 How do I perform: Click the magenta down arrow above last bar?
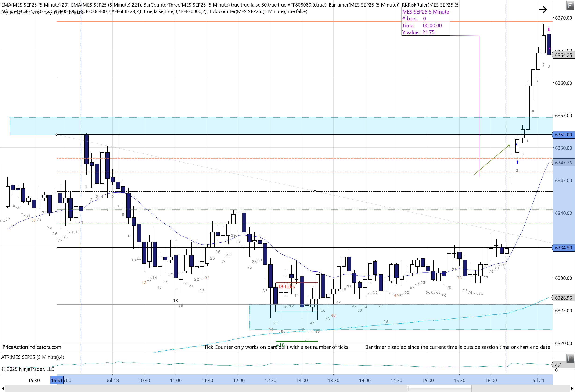click(x=549, y=29)
